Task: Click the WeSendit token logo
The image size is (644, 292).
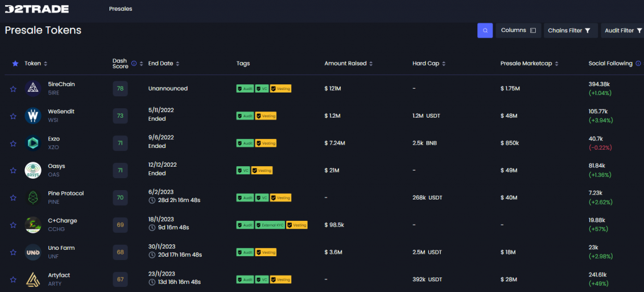Action: tap(33, 116)
